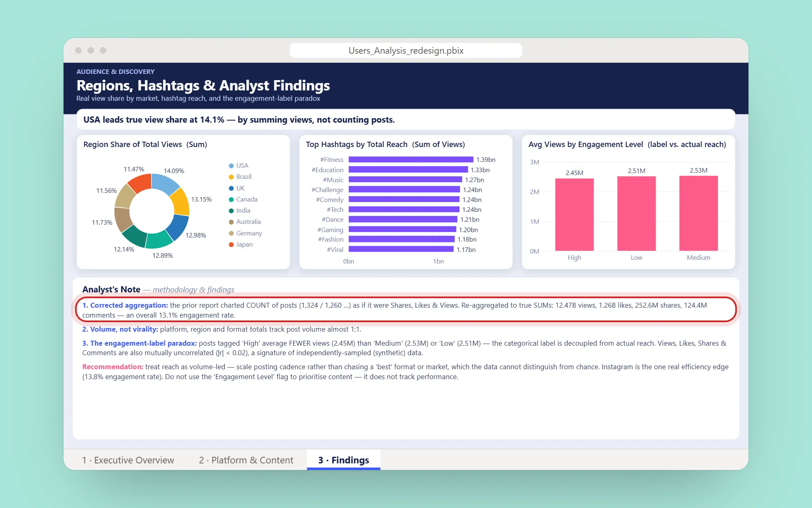This screenshot has width=812, height=508.
Task: Click the 'Corrected aggregation' finding heading
Action: (x=125, y=305)
